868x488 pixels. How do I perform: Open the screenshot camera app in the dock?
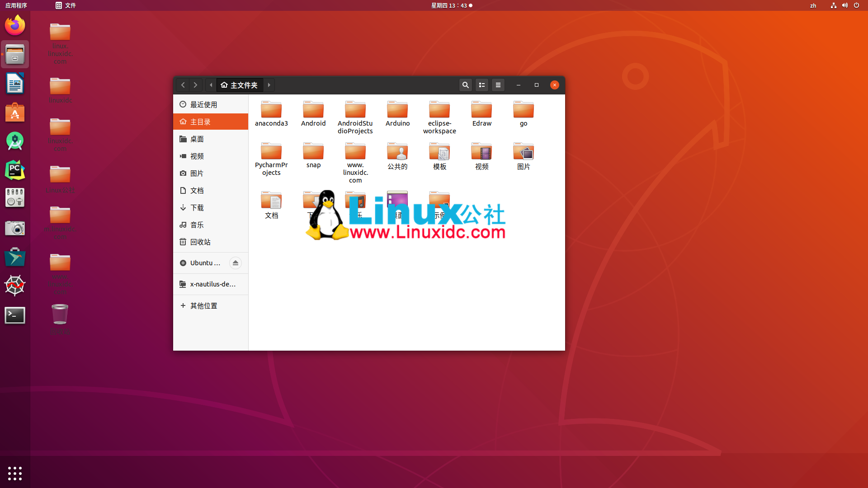15,228
